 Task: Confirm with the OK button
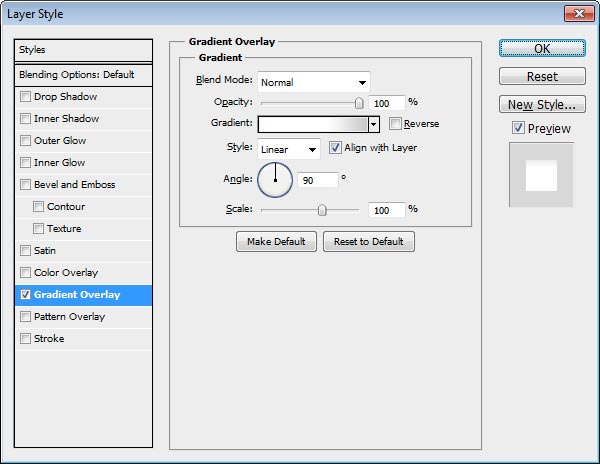click(x=542, y=49)
